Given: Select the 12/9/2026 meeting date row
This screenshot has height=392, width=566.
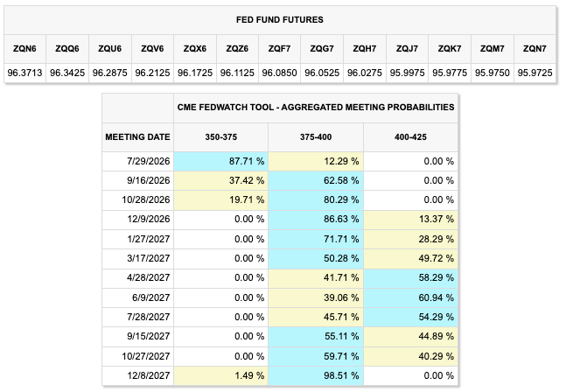Looking at the screenshot, I should (x=280, y=220).
